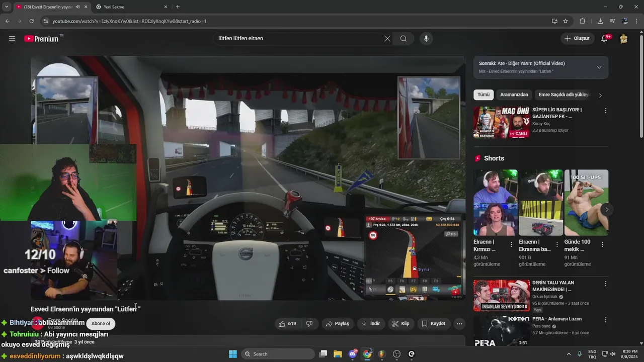The width and height of the screenshot is (644, 362).
Task: Open options for Elraenn Kırmızı Short
Action: coord(512,244)
